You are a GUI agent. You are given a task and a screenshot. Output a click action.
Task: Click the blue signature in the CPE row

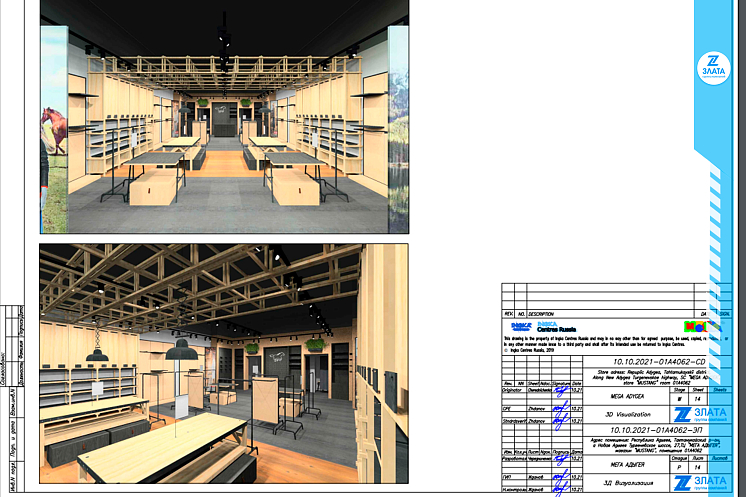coord(562,409)
